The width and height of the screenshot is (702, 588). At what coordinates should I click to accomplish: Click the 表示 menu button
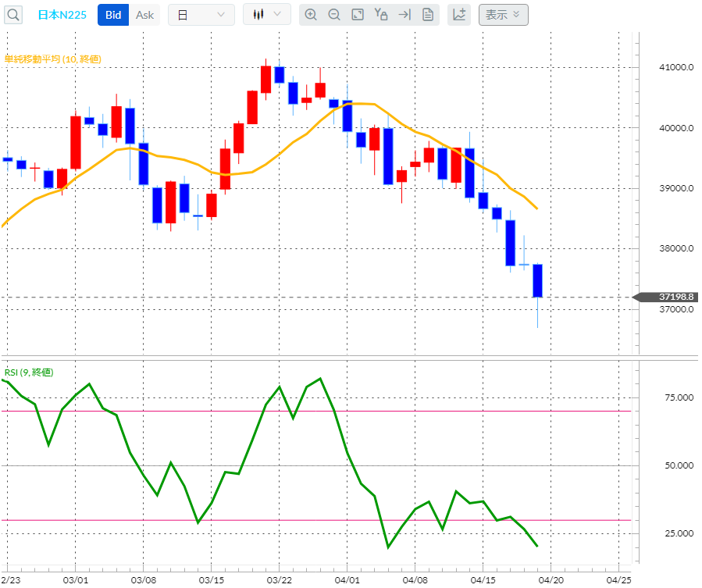click(x=503, y=14)
